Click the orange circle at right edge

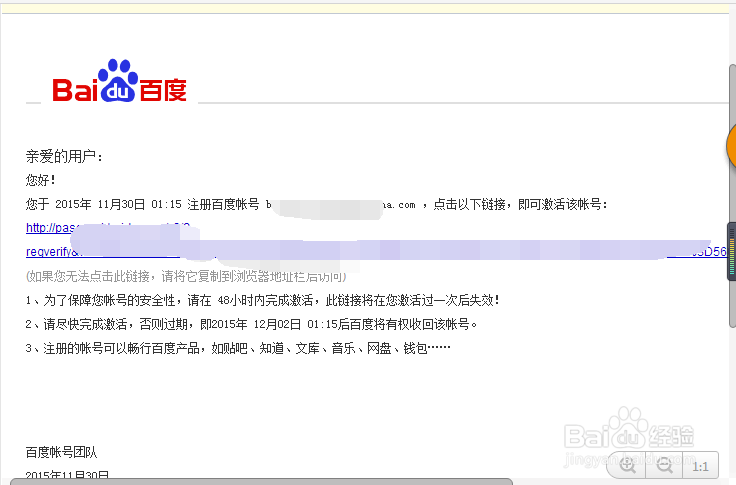coord(731,146)
